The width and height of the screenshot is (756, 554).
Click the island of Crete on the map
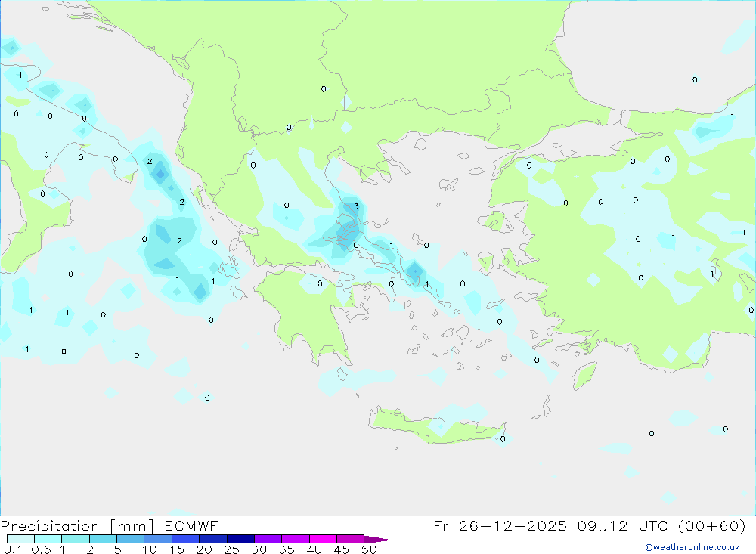point(436,427)
